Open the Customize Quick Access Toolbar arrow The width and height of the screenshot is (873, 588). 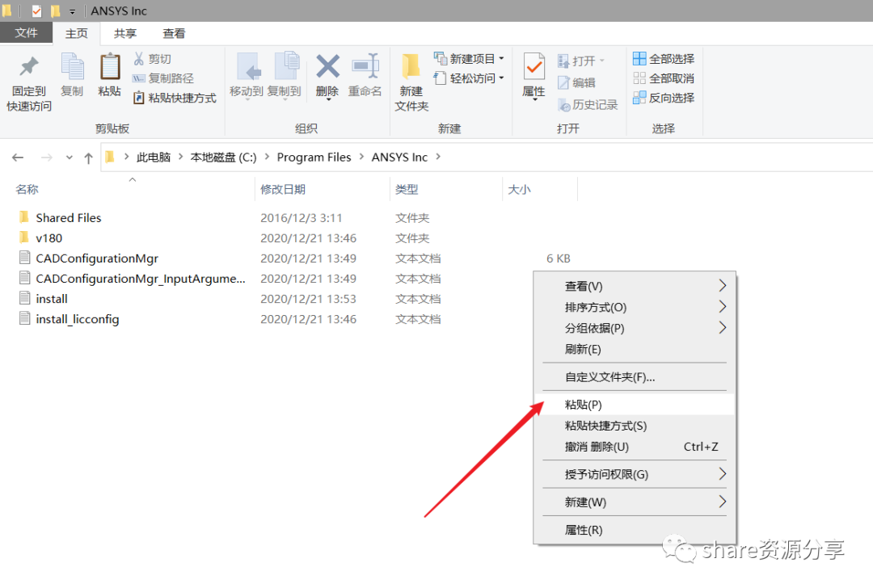pyautogui.click(x=73, y=11)
